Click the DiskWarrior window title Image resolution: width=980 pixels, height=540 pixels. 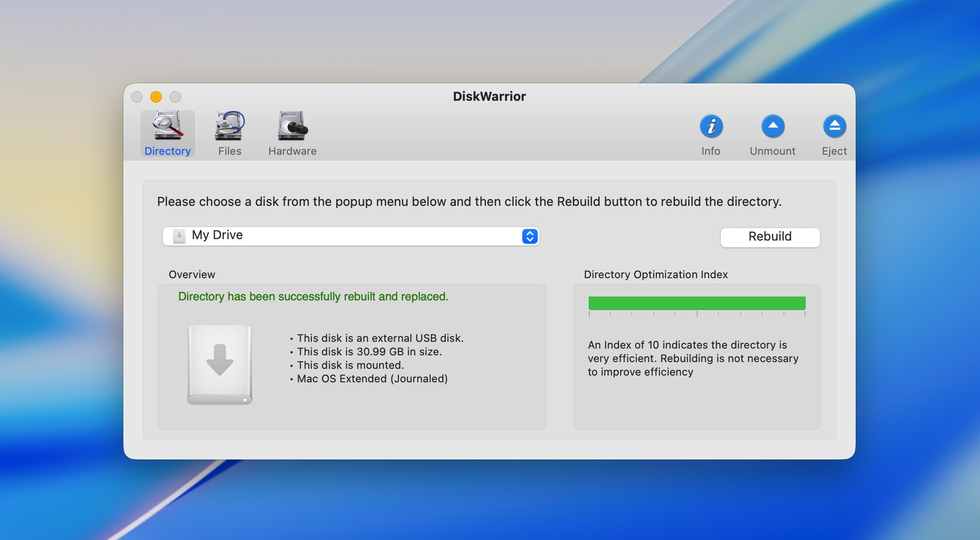[490, 96]
